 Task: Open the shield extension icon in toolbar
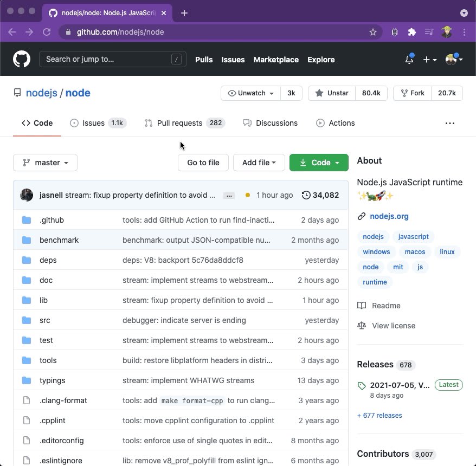coord(394,32)
